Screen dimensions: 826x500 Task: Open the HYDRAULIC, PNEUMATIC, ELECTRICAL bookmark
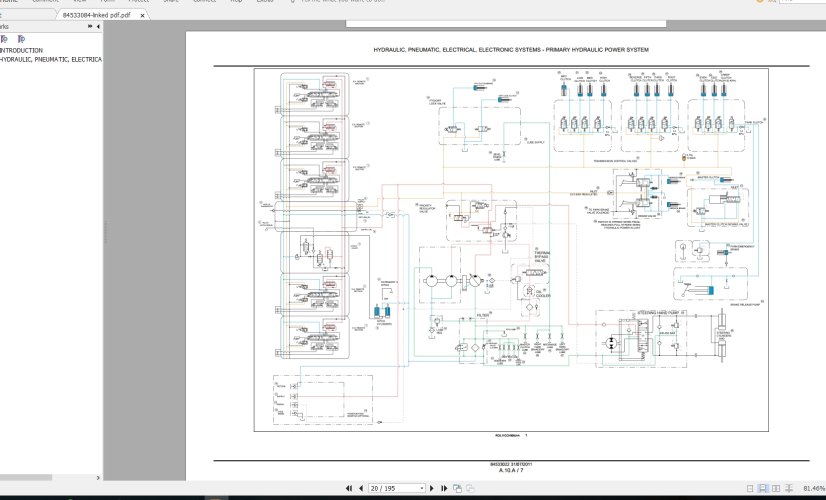coord(50,60)
